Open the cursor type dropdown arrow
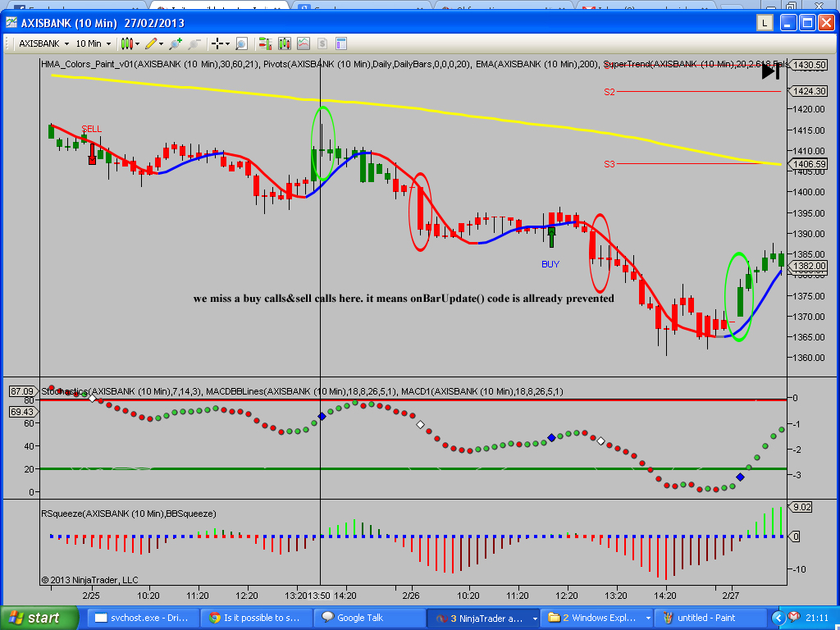The height and width of the screenshot is (630, 840). tap(227, 44)
